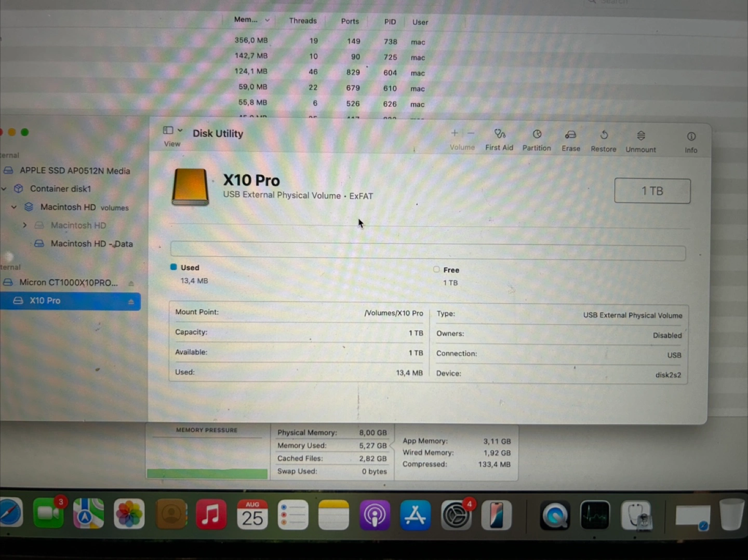The image size is (748, 560).
Task: Open the App Store from Dock
Action: 415,515
